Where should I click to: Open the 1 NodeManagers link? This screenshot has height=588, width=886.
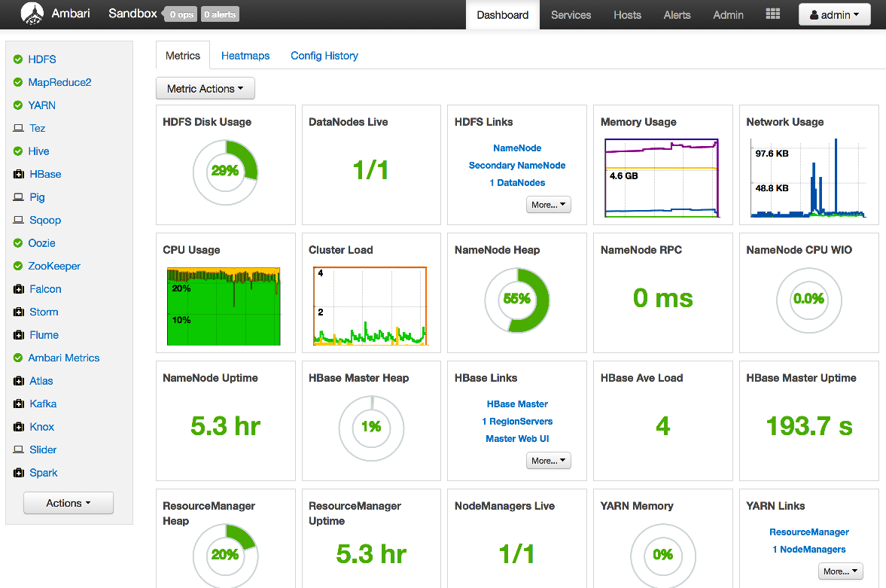[809, 550]
